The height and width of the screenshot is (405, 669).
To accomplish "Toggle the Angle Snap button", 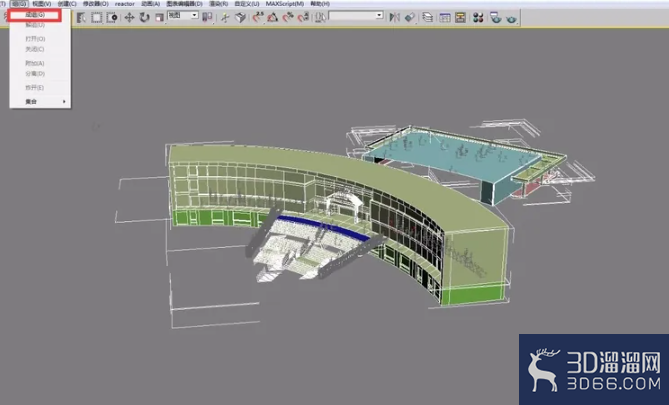I will (x=273, y=17).
